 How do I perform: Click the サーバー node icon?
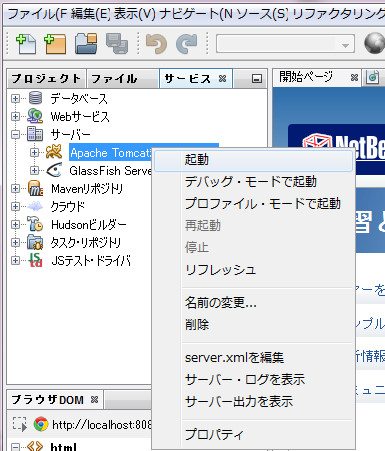coord(35,134)
